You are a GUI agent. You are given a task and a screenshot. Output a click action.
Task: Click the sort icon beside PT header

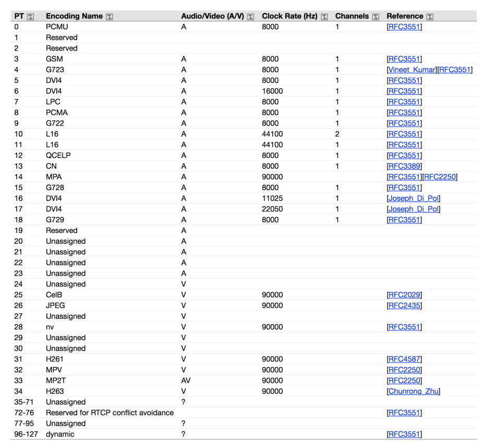[30, 17]
